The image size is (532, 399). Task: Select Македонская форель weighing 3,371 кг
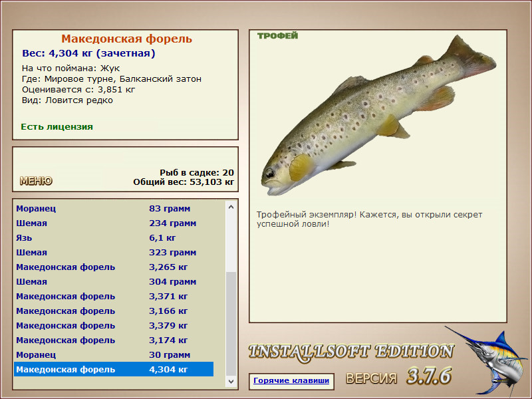coord(113,297)
